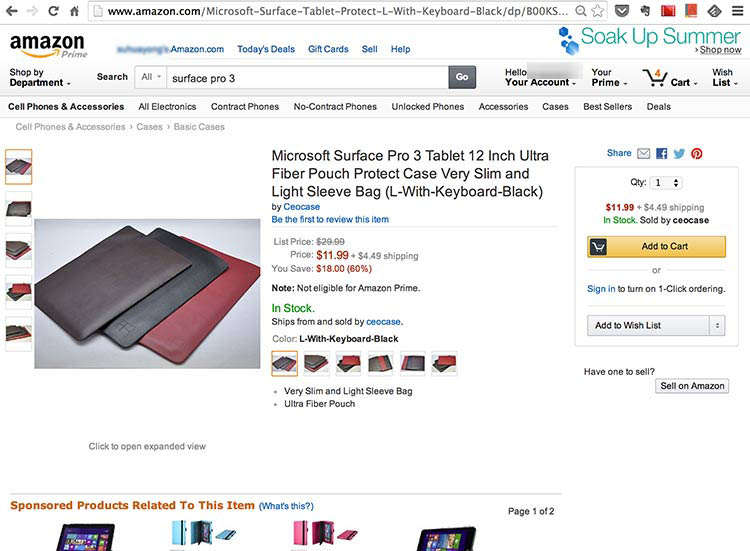
Task: Open the Qty quantity dropdown
Action: (666, 183)
